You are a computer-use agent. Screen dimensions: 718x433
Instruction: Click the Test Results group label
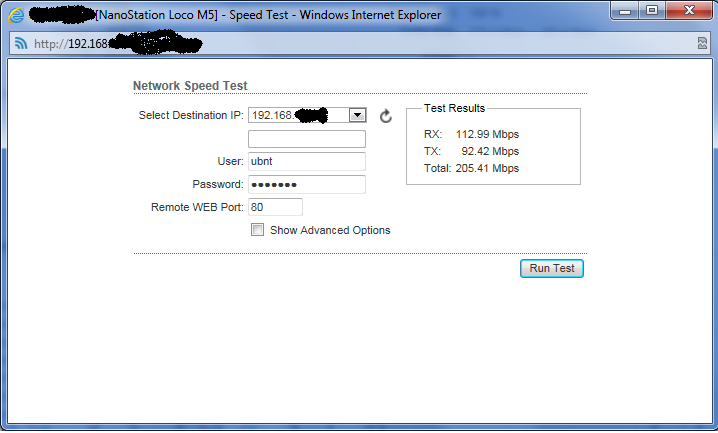coord(454,108)
